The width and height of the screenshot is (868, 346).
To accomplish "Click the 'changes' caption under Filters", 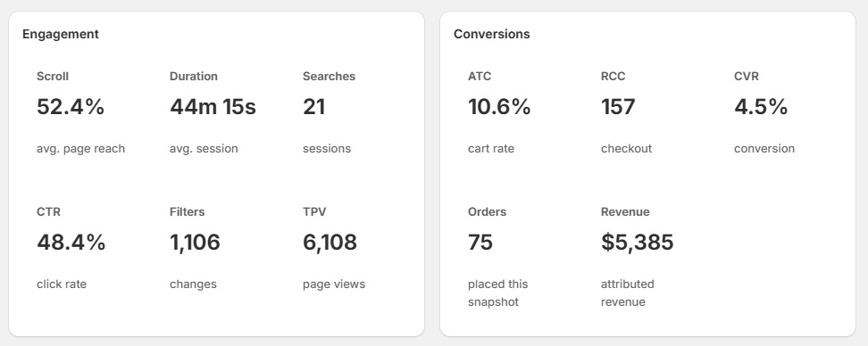I will [x=193, y=284].
